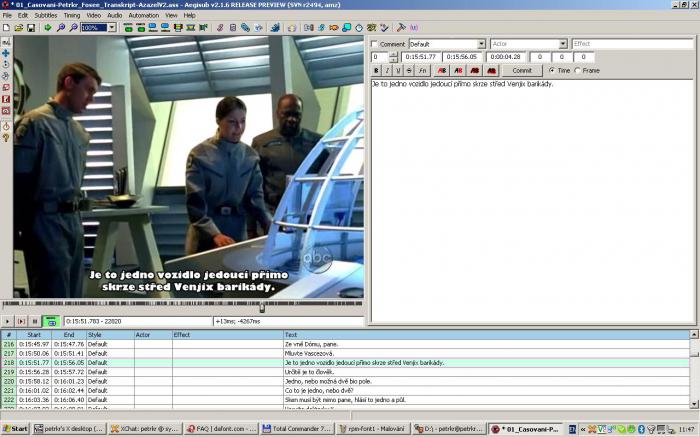Switch to Total Commander in taskbar
Image resolution: width=700 pixels, height=437 pixels.
point(296,429)
